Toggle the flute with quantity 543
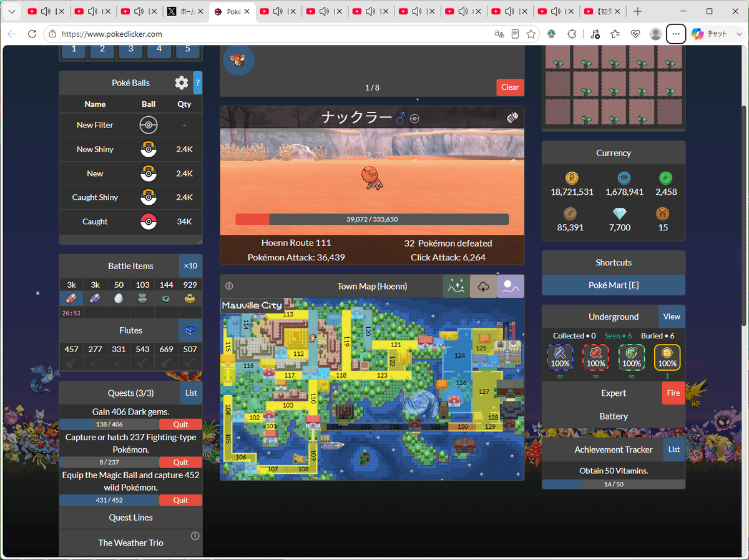Screen dimensions: 749x560 142,362
